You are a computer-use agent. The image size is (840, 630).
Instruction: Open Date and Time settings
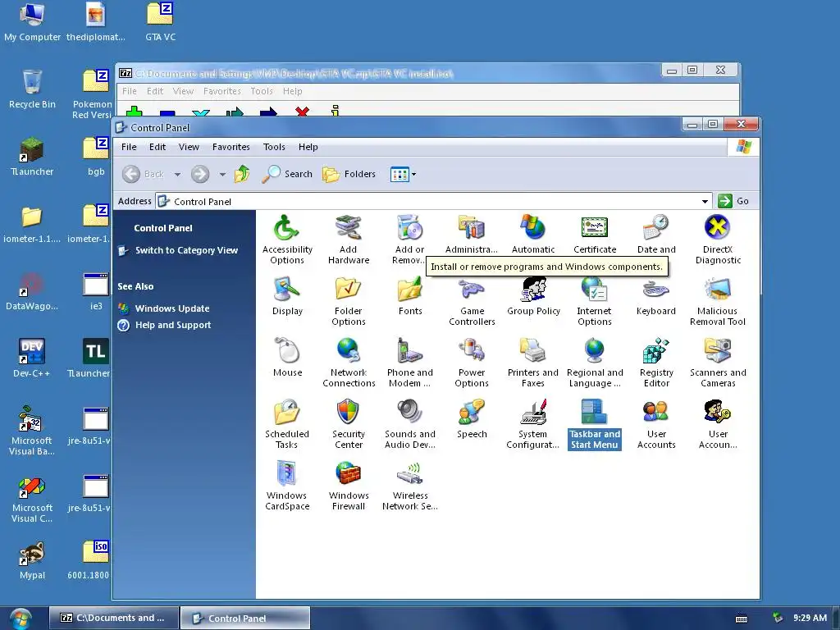[656, 234]
